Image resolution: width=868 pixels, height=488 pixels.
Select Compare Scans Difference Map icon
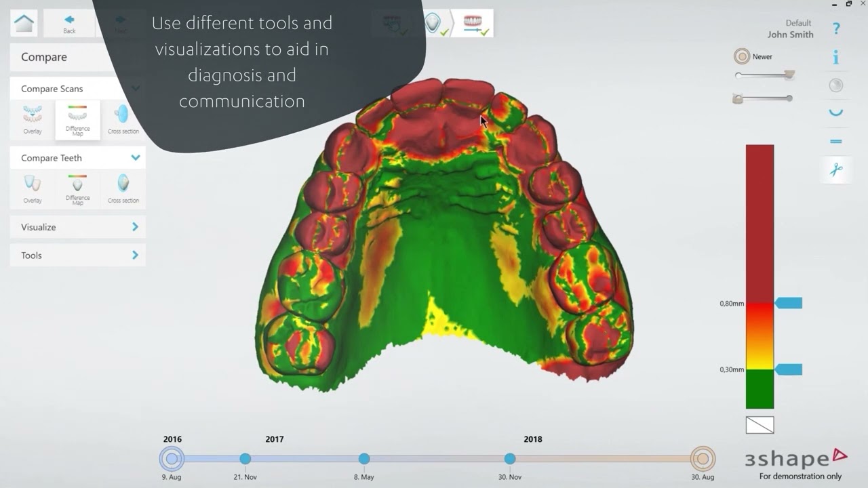pyautogui.click(x=77, y=119)
